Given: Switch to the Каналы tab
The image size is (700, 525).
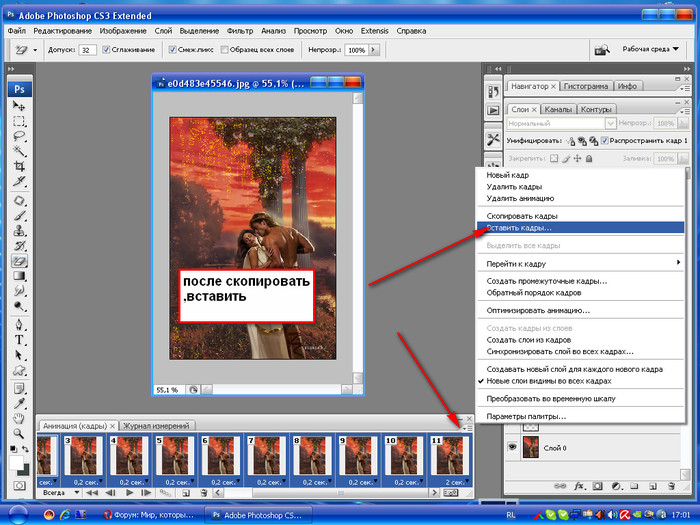Looking at the screenshot, I should pyautogui.click(x=558, y=109).
